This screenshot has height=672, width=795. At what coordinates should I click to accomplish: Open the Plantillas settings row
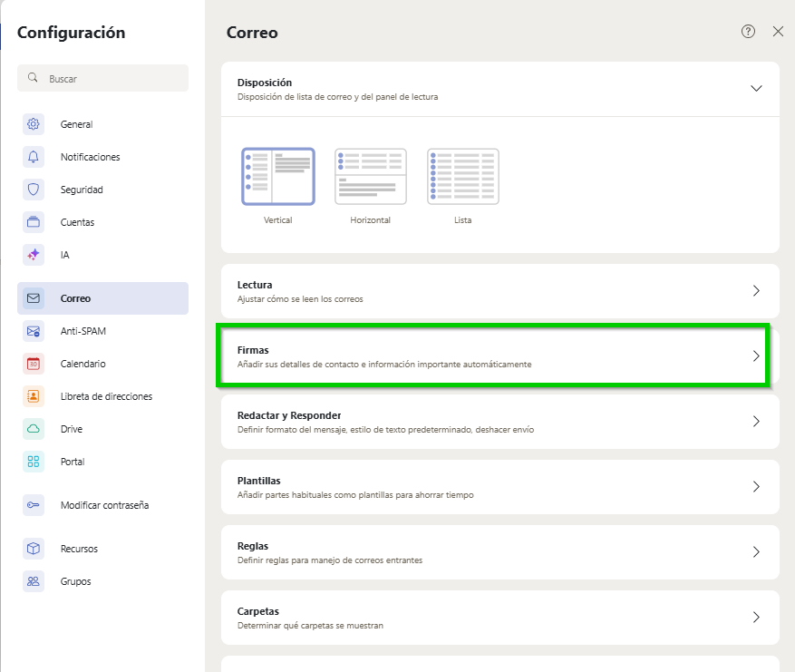point(499,487)
